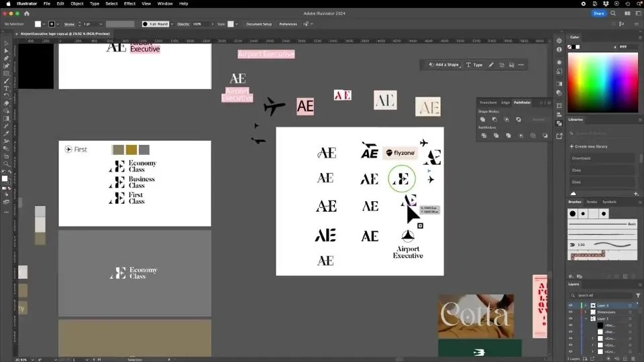
Task: Select the Pen tool
Action: pyautogui.click(x=6, y=58)
